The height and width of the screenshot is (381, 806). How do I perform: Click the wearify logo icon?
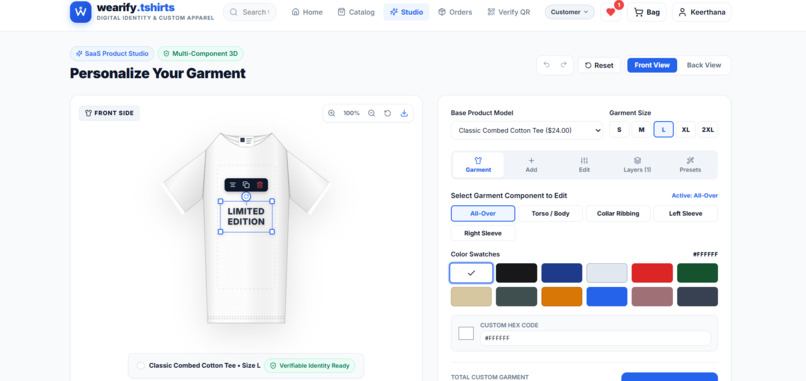pos(81,12)
